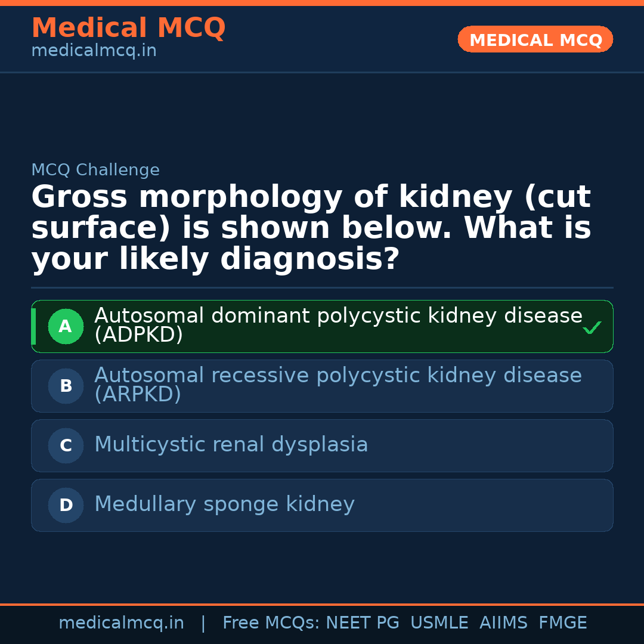Click the Medical MCQ header title

[x=128, y=28]
